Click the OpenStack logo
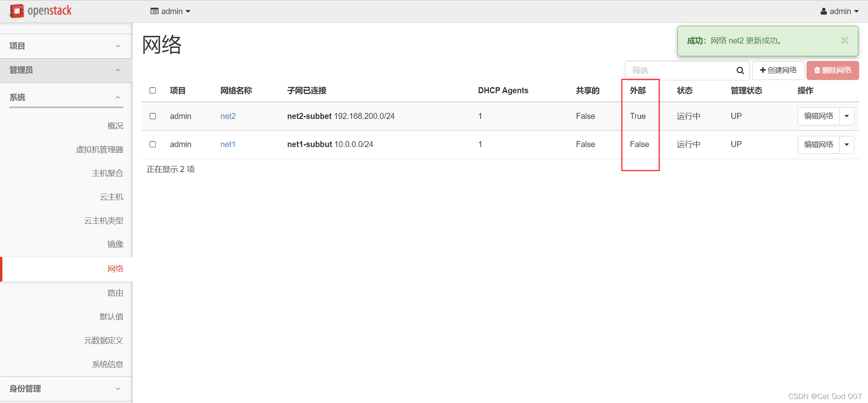The image size is (868, 403). pos(41,11)
